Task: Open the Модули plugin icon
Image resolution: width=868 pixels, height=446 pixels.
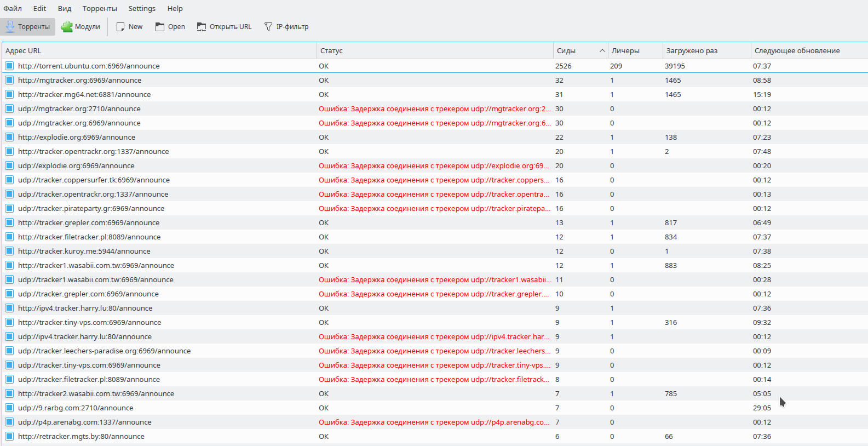Action: tap(67, 26)
